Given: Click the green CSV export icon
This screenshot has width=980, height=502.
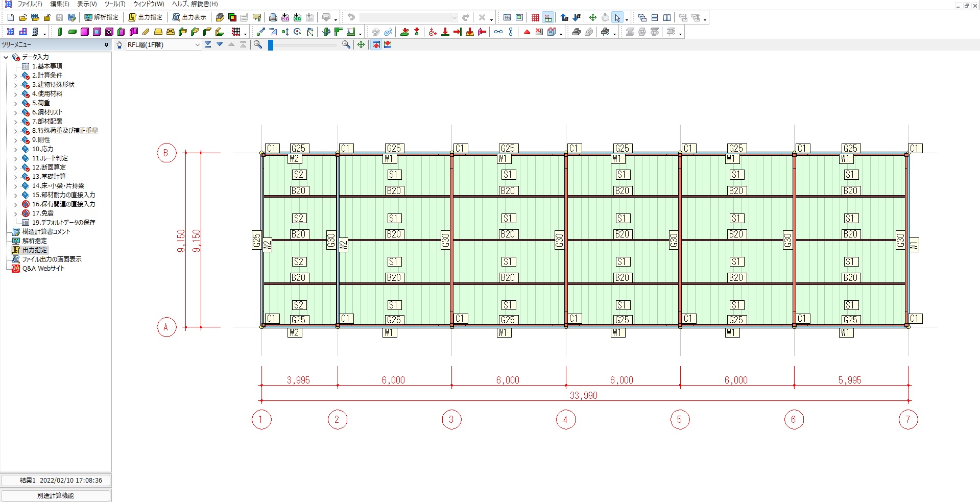Looking at the screenshot, I should click(298, 17).
